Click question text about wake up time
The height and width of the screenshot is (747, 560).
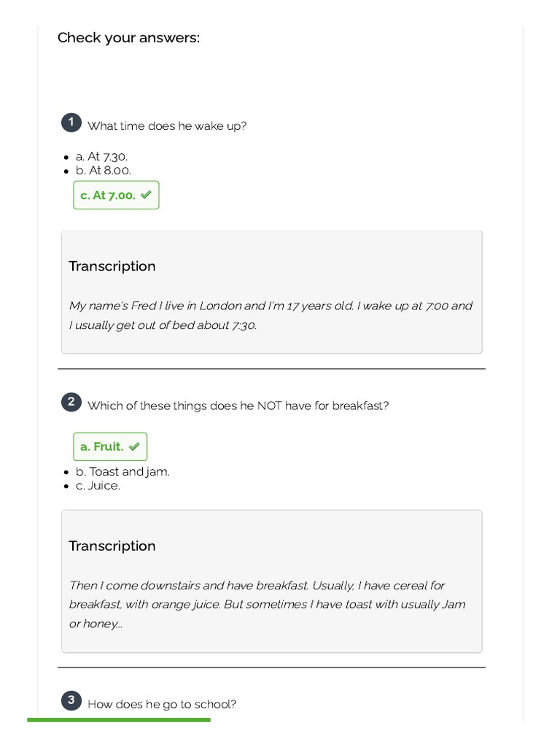click(x=167, y=126)
